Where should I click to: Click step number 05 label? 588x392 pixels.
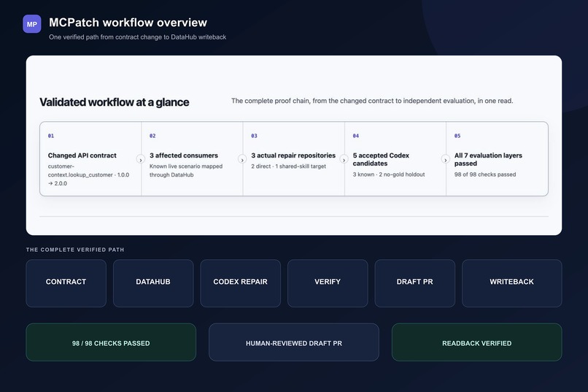457,136
